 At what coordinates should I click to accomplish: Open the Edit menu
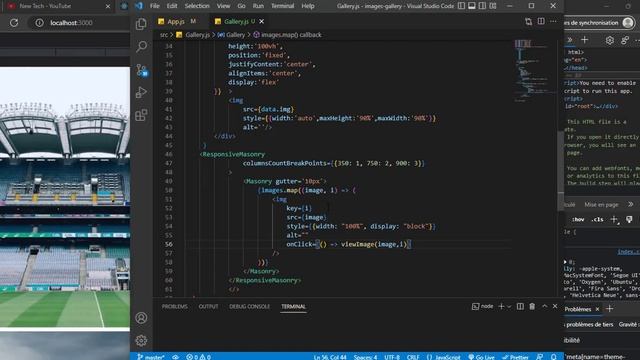point(172,6)
